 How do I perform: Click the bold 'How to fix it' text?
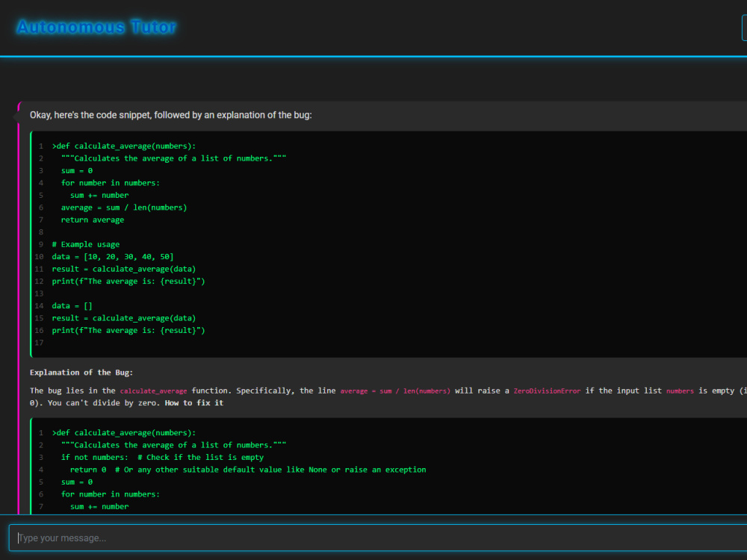[194, 403]
